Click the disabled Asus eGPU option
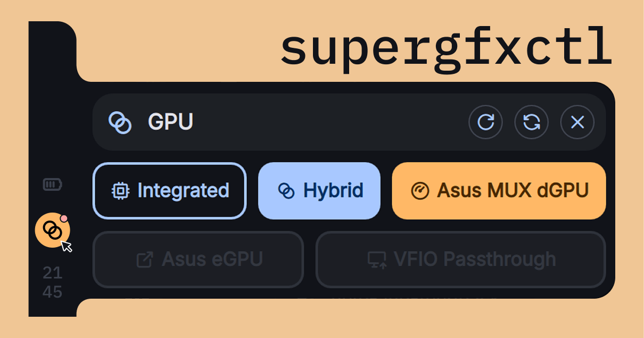The image size is (644, 338). (198, 259)
